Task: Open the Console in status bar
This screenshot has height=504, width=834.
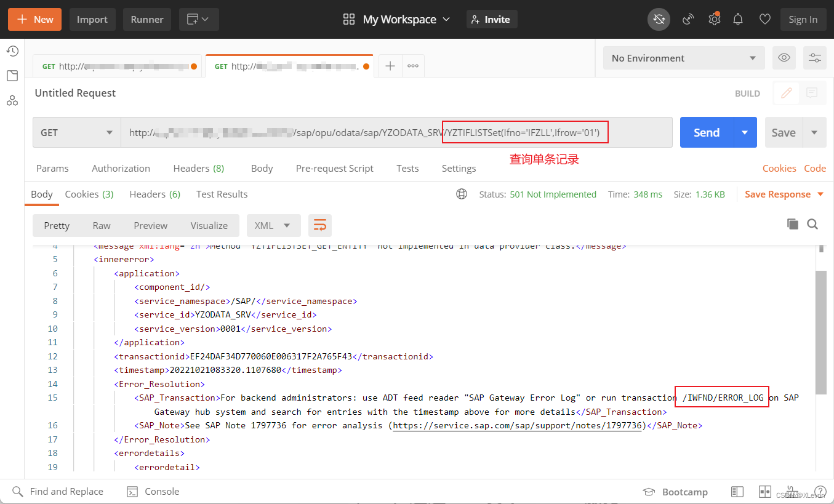Action: click(153, 492)
